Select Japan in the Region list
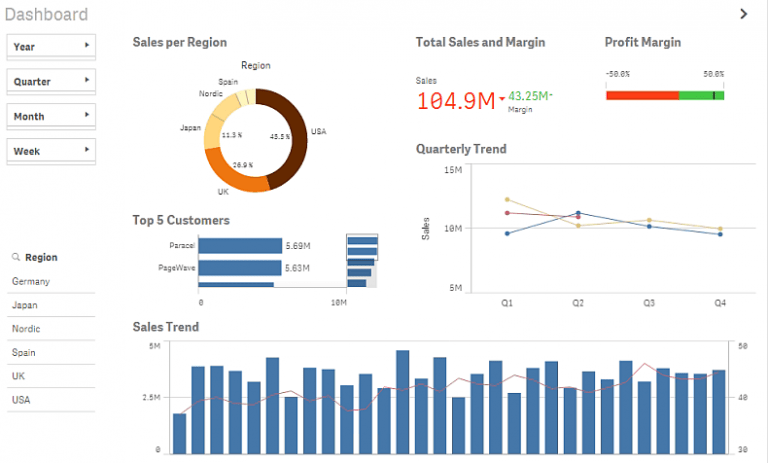The width and height of the screenshot is (768, 463). tap(51, 305)
